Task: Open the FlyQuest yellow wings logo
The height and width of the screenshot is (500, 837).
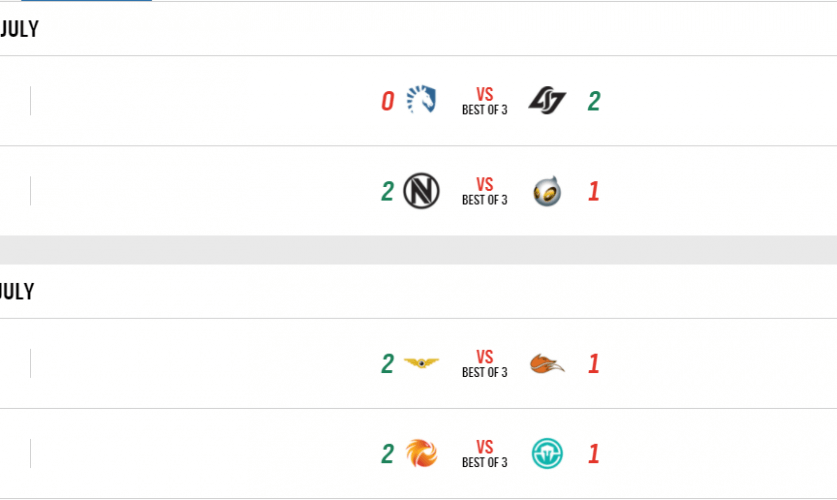Action: click(x=421, y=364)
